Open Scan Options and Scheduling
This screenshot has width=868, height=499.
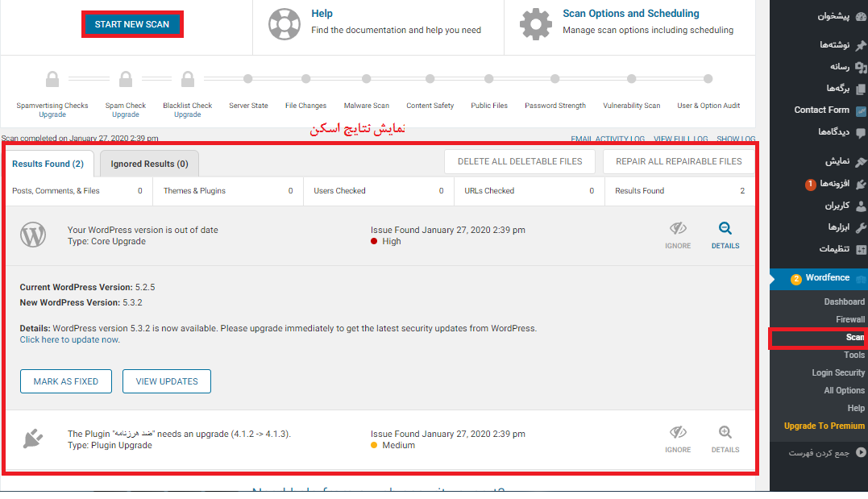tap(631, 13)
